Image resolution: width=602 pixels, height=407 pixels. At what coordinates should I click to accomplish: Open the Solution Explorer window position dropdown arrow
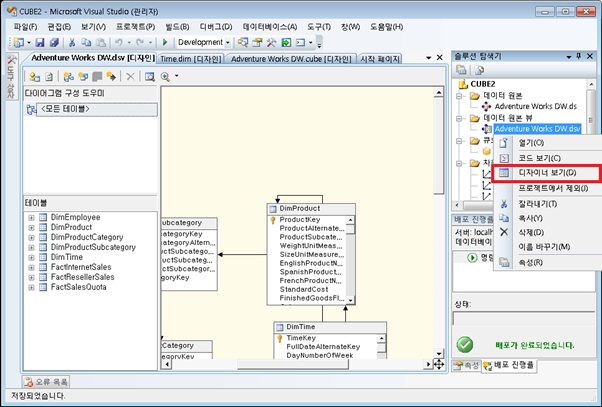click(569, 57)
